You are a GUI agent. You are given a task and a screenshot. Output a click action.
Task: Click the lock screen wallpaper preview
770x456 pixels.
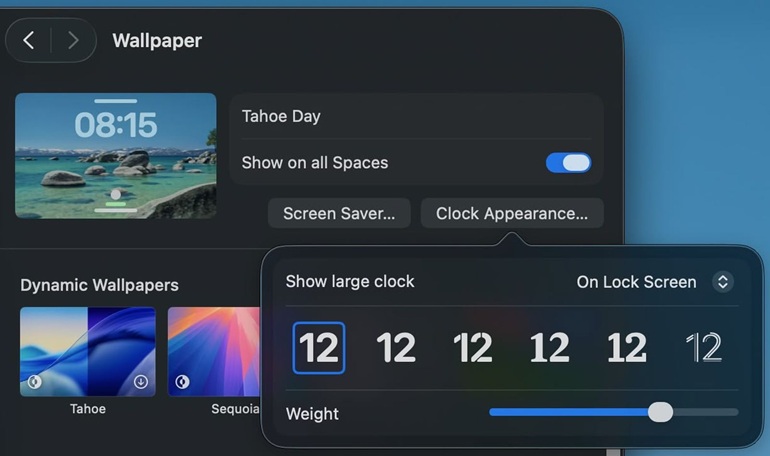click(x=116, y=155)
